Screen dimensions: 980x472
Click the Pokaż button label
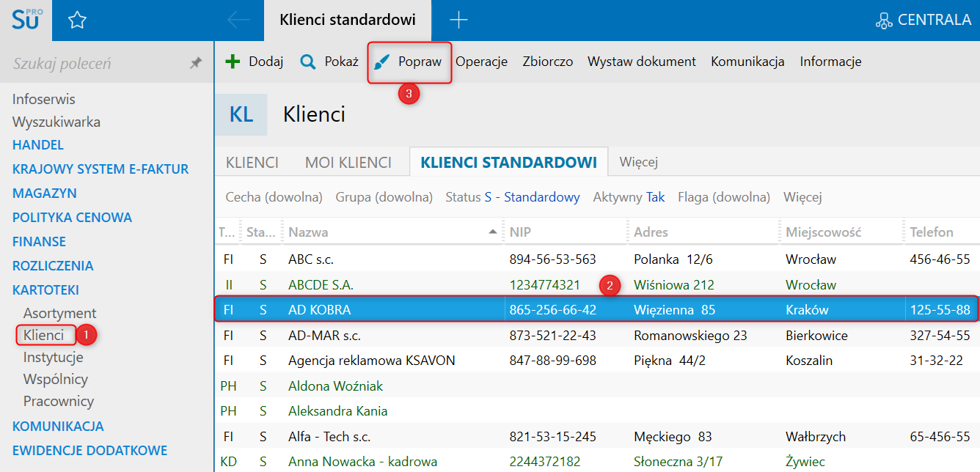(342, 62)
